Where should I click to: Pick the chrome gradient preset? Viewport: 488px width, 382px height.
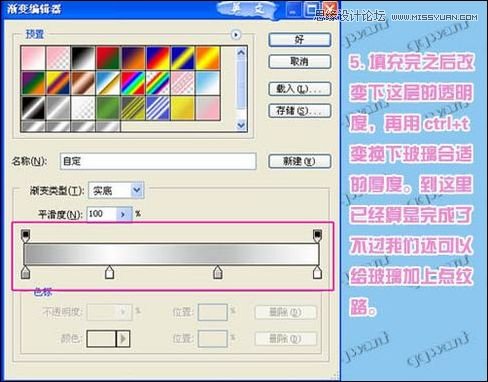coord(108,83)
